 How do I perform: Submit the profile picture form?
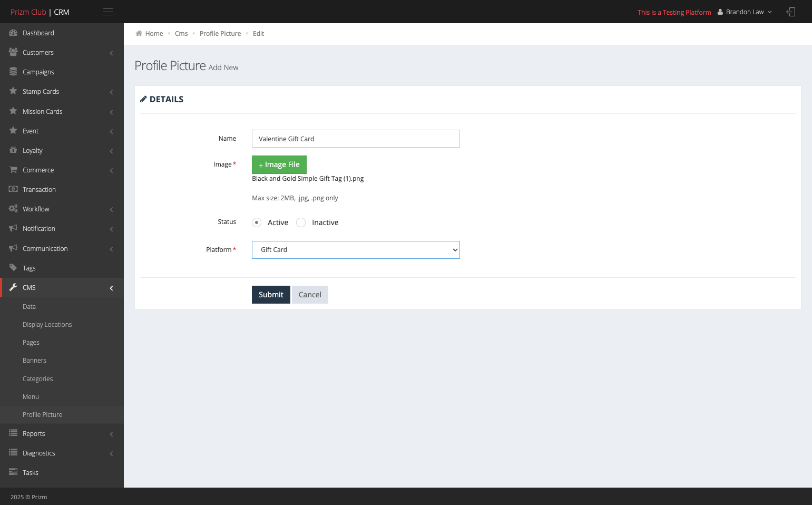click(x=271, y=295)
